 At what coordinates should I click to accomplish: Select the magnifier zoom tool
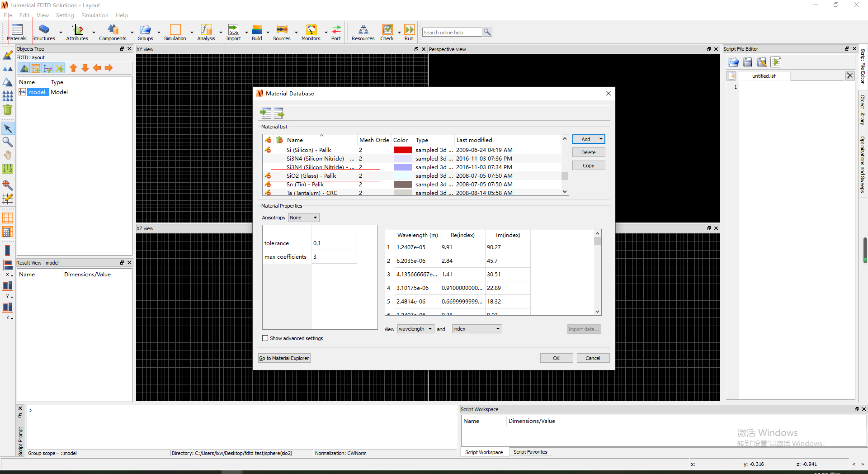coord(8,142)
